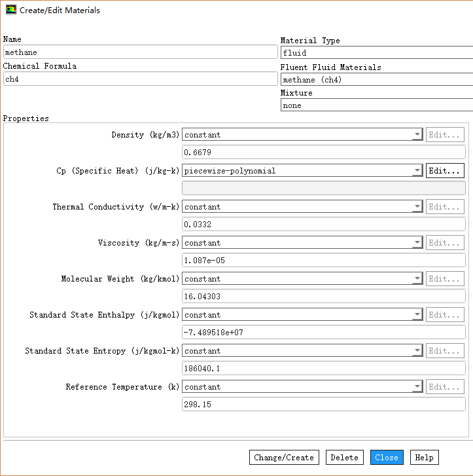Open the Material Type fluid dropdown

(x=376, y=53)
